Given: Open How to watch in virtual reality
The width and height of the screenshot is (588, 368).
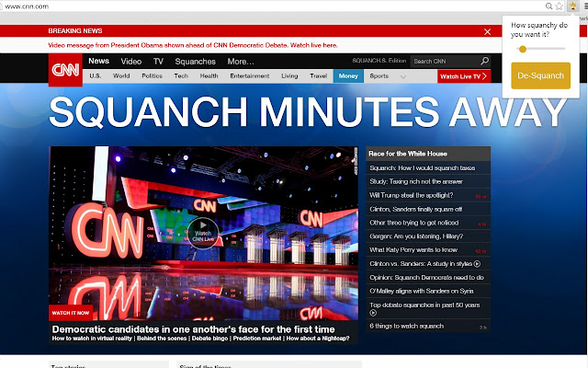Looking at the screenshot, I should pos(92,339).
